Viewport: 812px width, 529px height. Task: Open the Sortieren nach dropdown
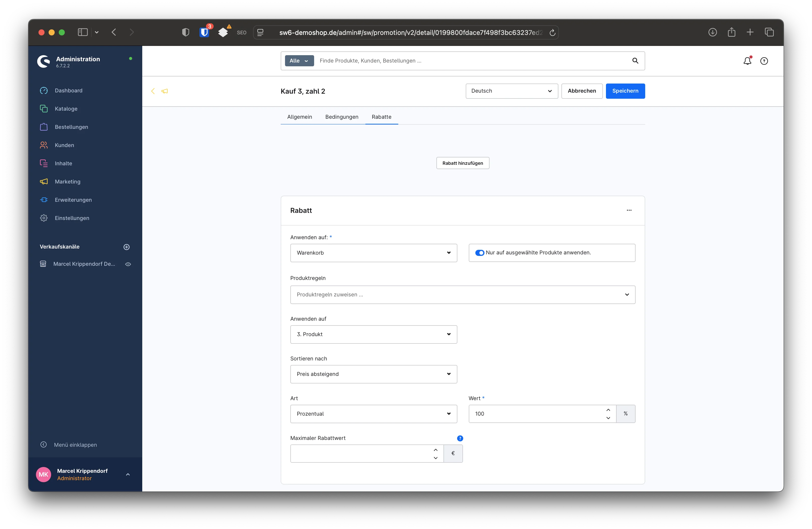pos(373,374)
